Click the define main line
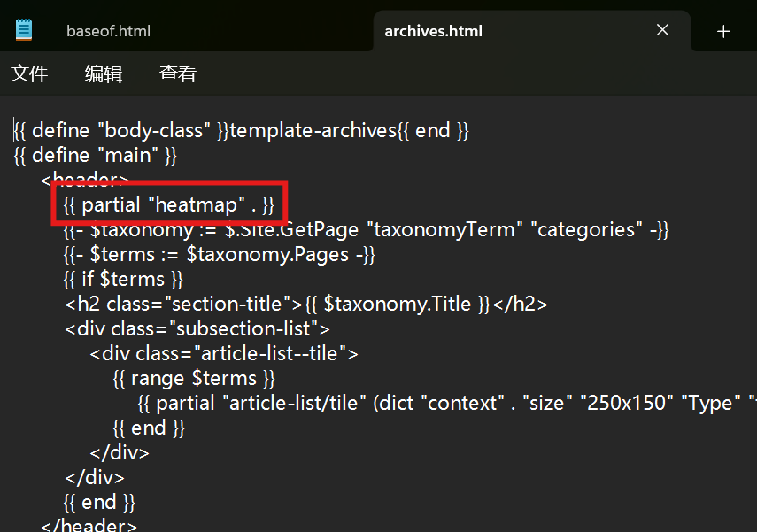Viewport: 757px width, 532px height. (93, 154)
